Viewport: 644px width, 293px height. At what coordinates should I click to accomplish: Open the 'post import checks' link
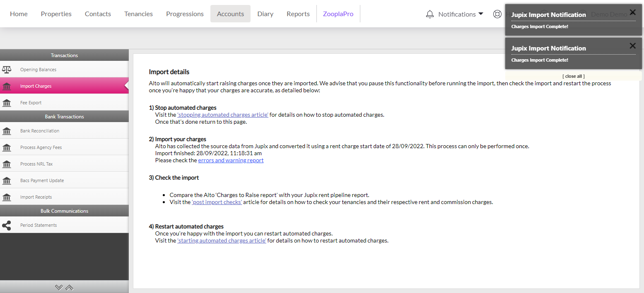point(217,202)
